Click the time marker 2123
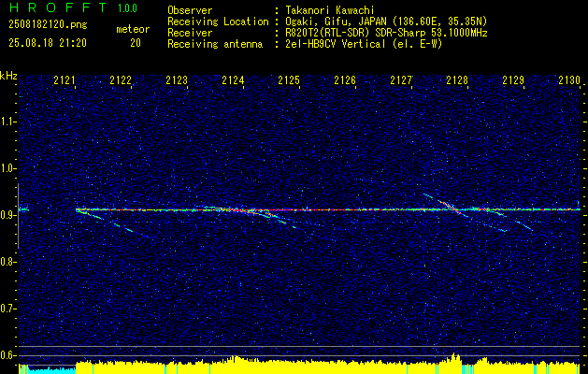This screenshot has height=374, width=588. 177,80
